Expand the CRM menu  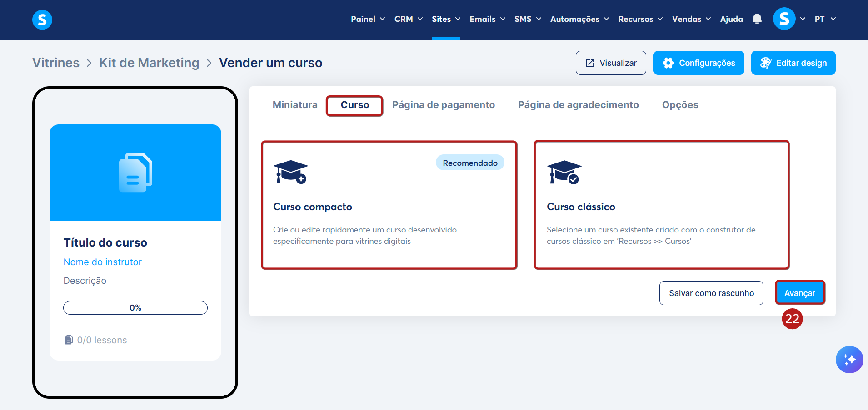(409, 19)
